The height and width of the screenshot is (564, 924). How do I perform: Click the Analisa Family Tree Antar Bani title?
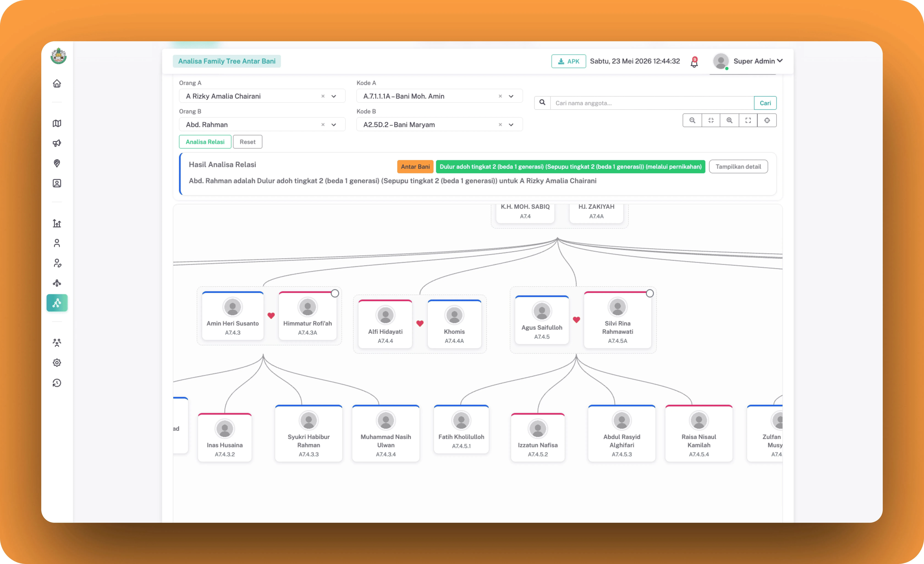[x=227, y=61]
